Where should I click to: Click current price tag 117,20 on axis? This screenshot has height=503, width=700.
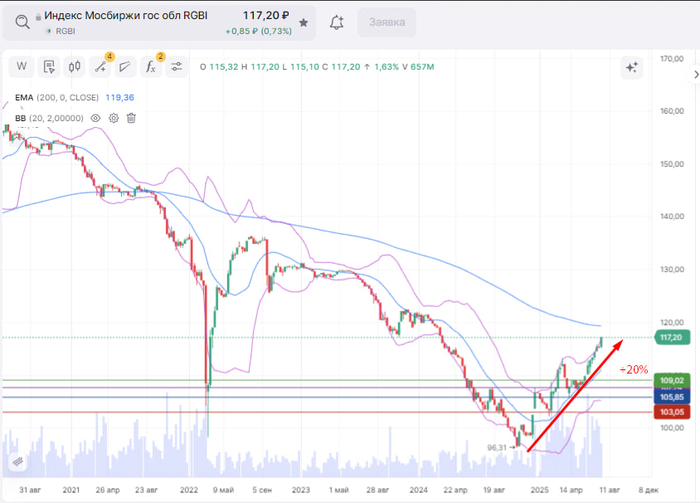(x=672, y=337)
